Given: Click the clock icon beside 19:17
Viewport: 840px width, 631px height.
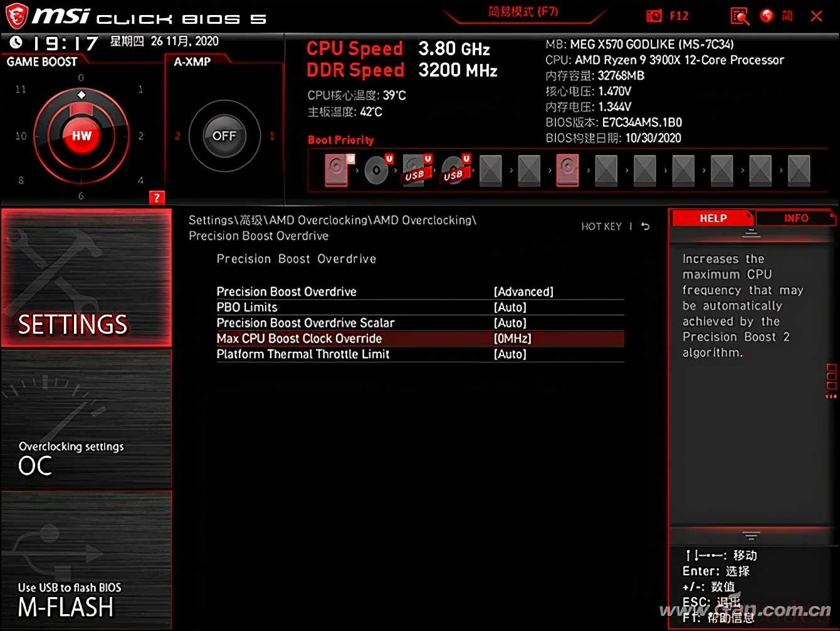Looking at the screenshot, I should [16, 42].
